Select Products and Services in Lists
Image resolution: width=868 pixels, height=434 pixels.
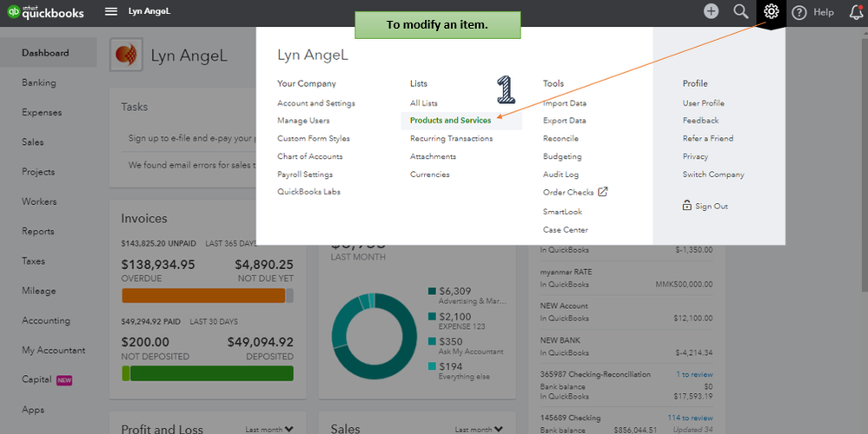coord(450,121)
